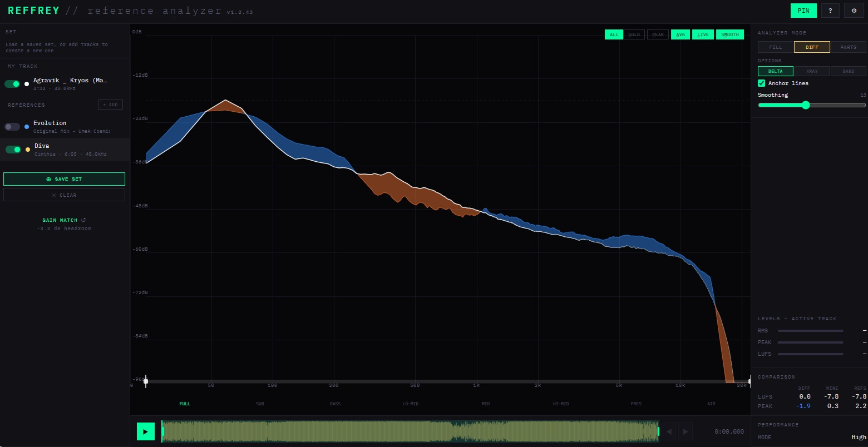
Task: Click the play button for the waveform
Action: point(146,431)
